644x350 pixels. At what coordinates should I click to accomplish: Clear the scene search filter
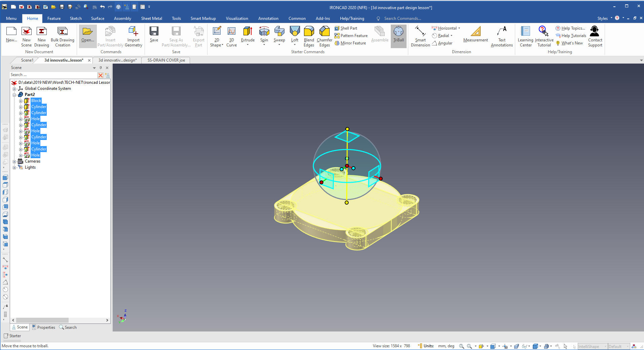pos(100,75)
